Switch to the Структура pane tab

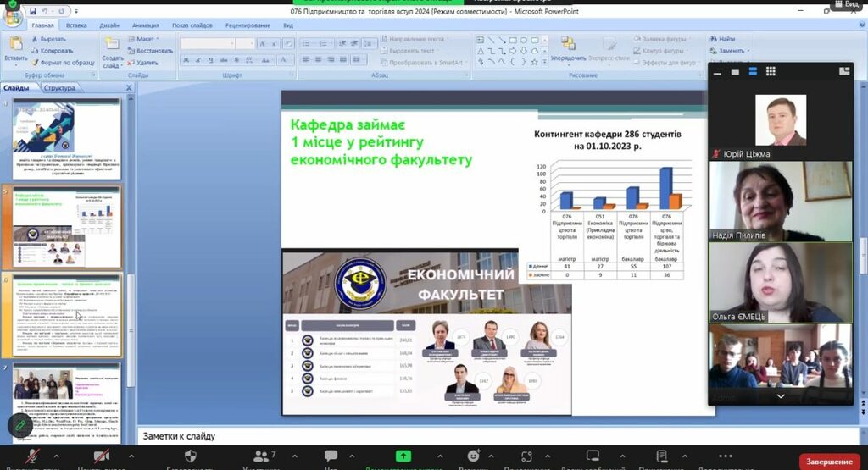(59, 88)
